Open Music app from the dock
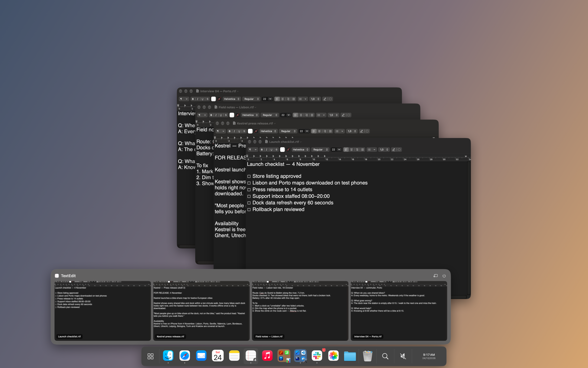This screenshot has height=368, width=588. click(x=267, y=356)
